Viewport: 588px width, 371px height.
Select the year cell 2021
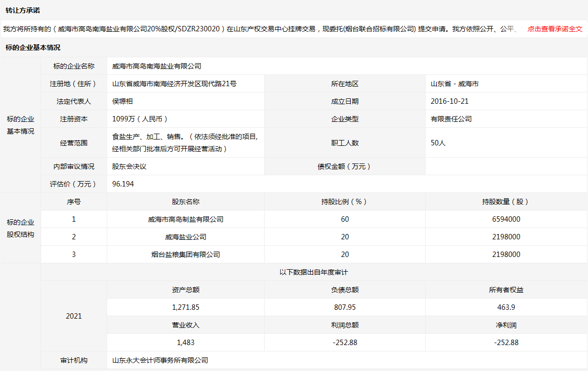point(74,316)
